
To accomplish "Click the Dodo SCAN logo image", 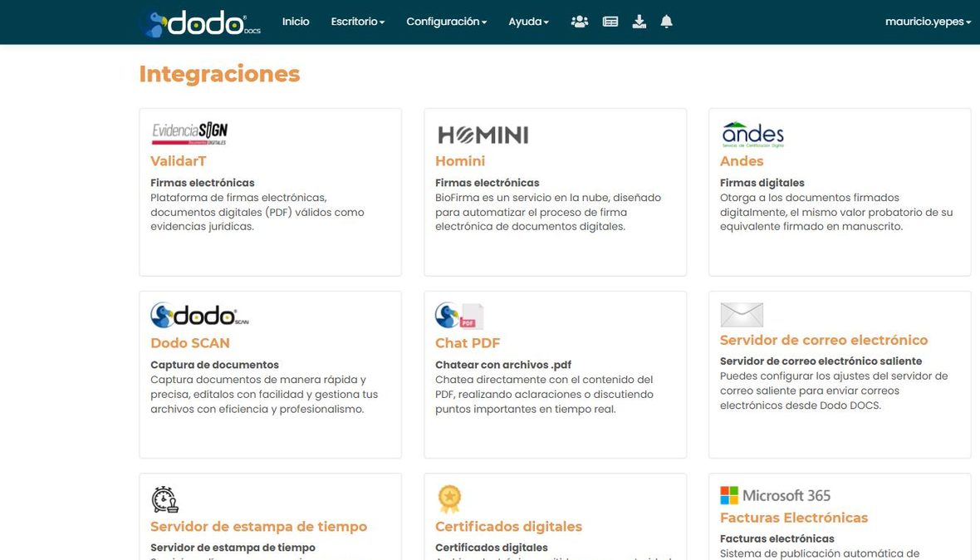I will click(199, 315).
